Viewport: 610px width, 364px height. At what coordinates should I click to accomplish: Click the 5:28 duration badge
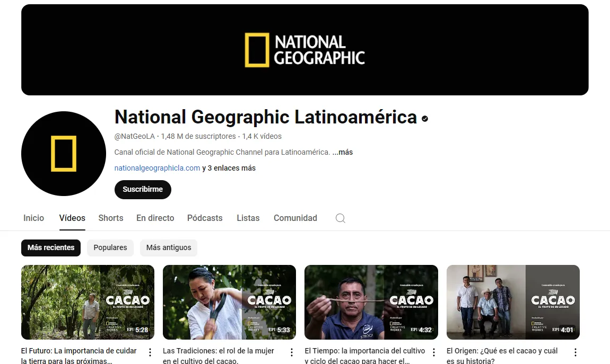pos(142,330)
